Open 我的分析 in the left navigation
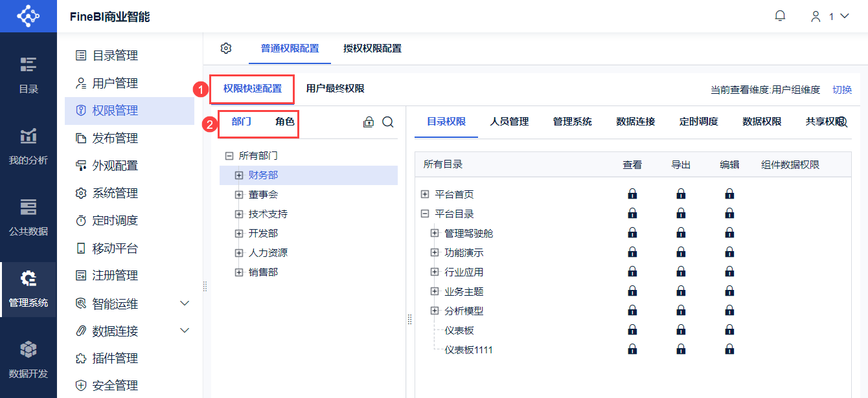 point(28,146)
